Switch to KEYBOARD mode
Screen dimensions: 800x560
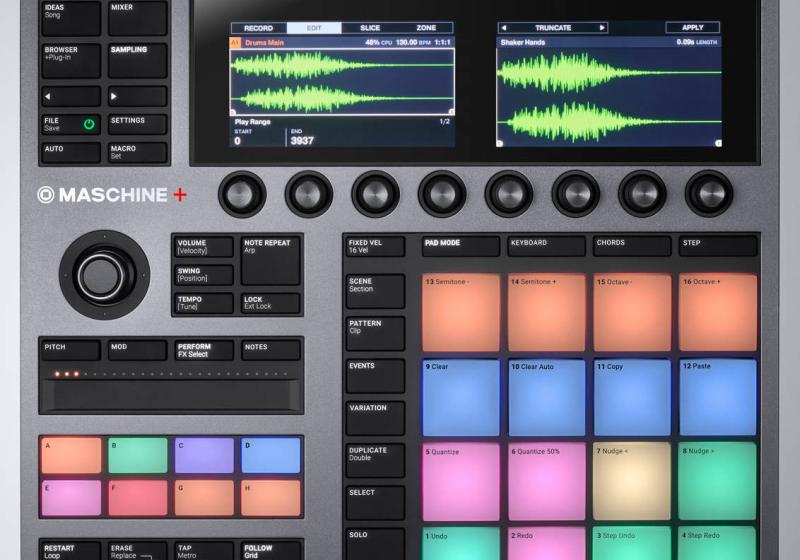coord(547,246)
